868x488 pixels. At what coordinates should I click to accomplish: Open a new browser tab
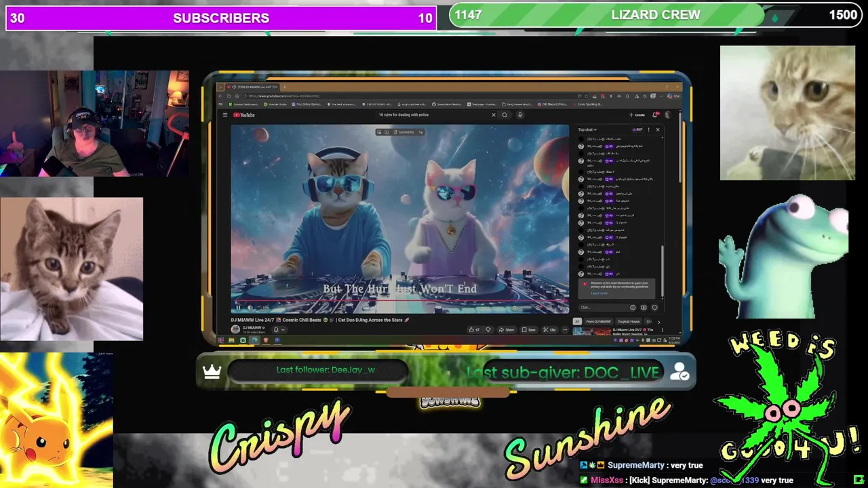pos(285,87)
